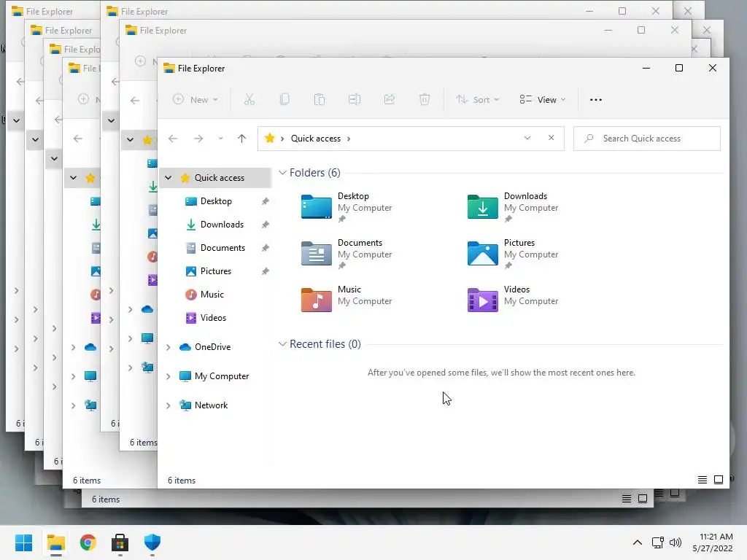This screenshot has width=747, height=560.
Task: Open clock and date 11:21 AM
Action: coord(713,542)
